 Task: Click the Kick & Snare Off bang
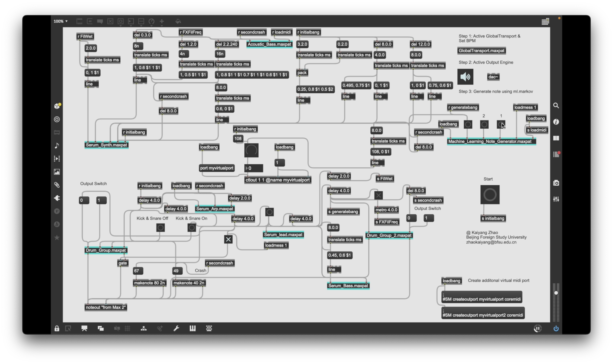pyautogui.click(x=160, y=228)
